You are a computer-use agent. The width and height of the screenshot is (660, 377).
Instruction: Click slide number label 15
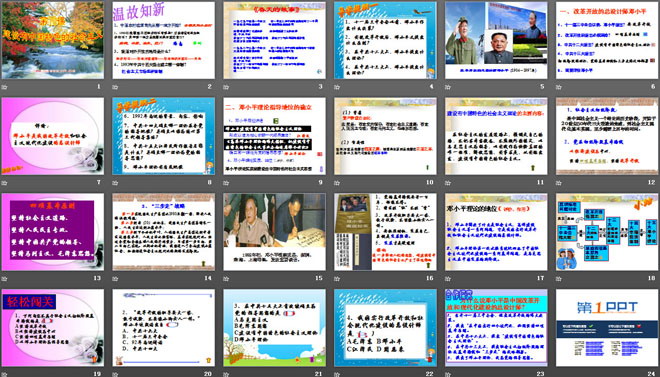(319, 278)
